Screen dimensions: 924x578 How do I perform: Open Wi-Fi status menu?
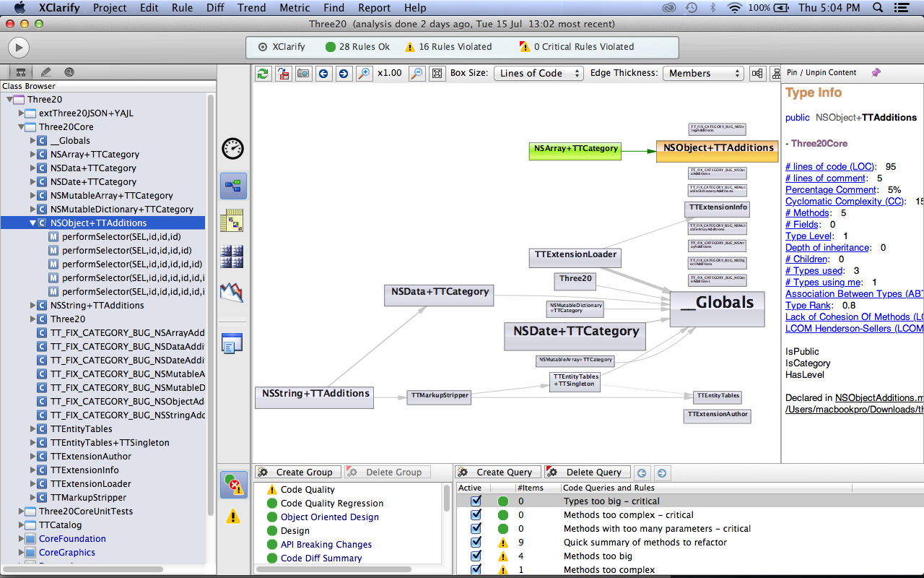735,8
